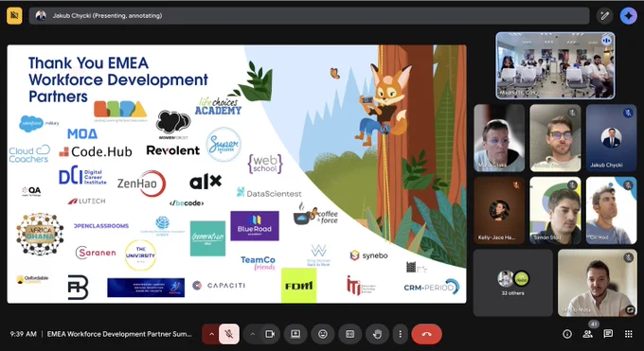Screen dimensions: 644x351
Task: Open the meeting details info icon
Action: (567, 334)
